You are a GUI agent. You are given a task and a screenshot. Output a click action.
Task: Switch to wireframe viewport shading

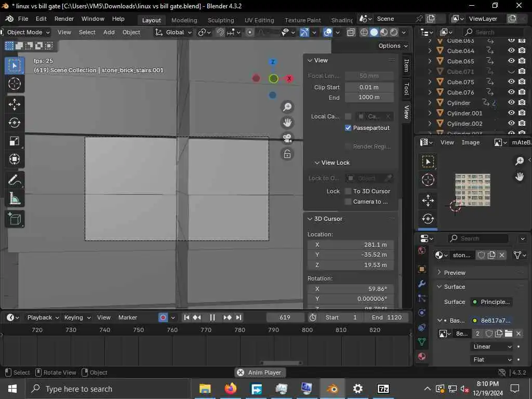tap(364, 32)
